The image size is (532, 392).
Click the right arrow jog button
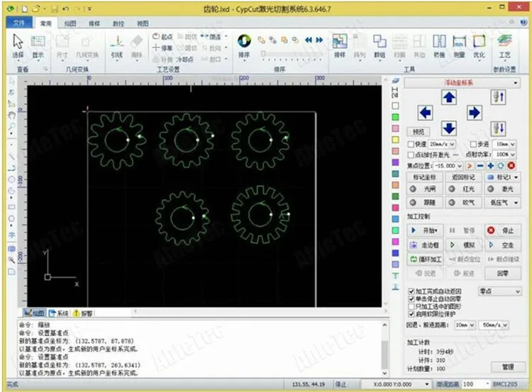[474, 112]
